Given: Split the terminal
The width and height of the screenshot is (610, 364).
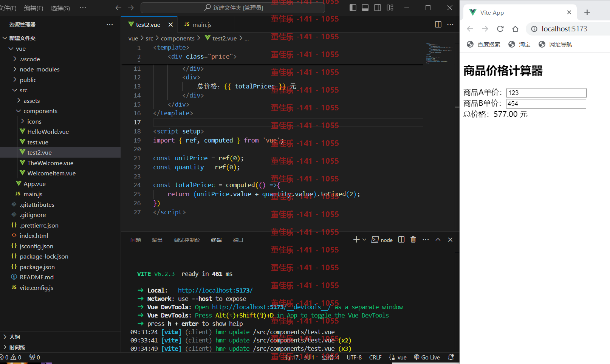Looking at the screenshot, I should click(401, 240).
